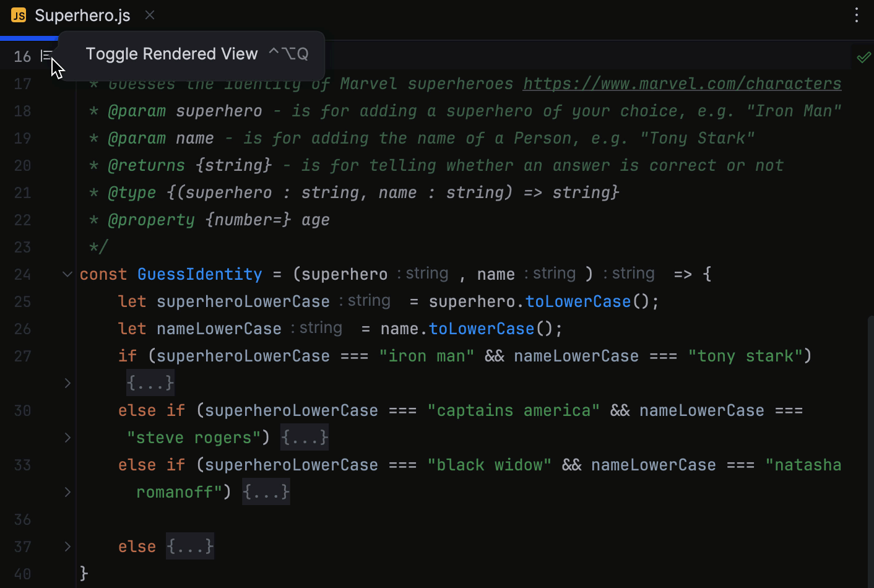Expand the folded block at line 34

click(67, 492)
